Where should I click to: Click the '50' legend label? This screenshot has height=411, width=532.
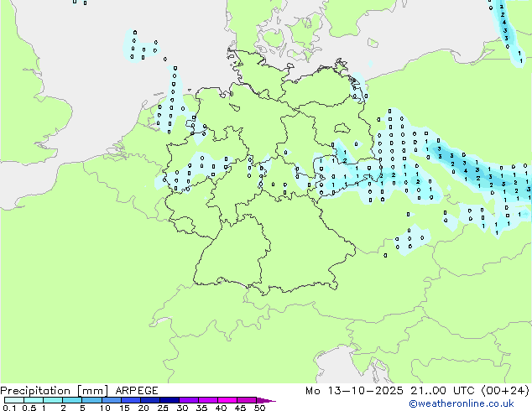(259, 408)
